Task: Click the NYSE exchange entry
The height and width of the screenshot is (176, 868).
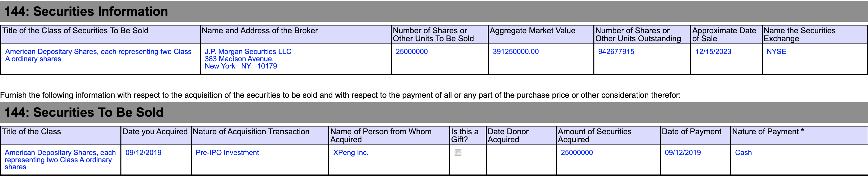Action: [776, 51]
